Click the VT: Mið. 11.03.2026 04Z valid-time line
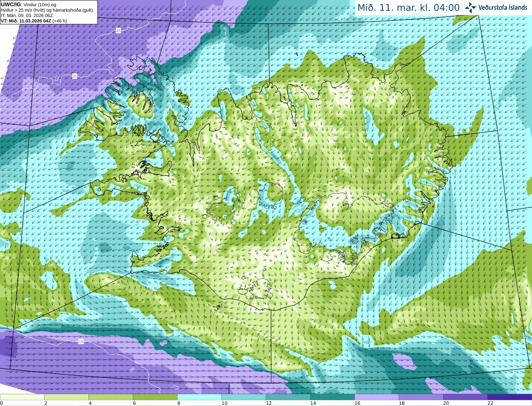Screen dimensions: 532x406 (34, 21)
